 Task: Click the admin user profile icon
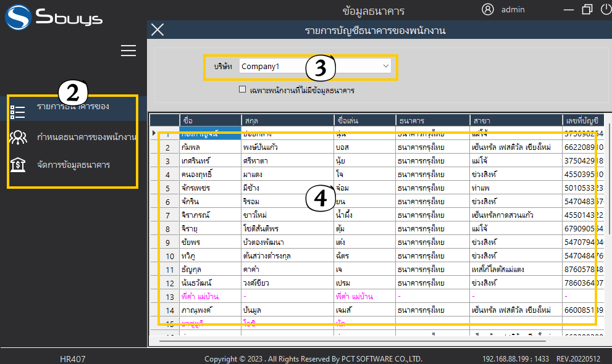coord(488,9)
